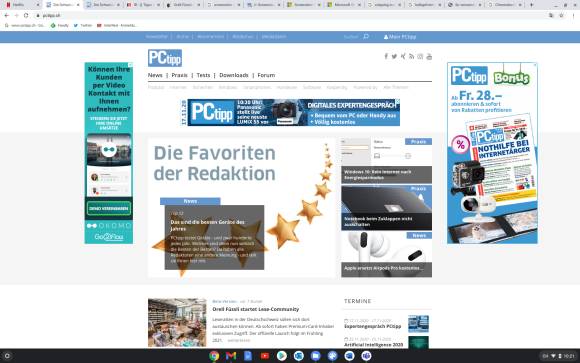Open the ChromeOS launcher button

point(7,356)
